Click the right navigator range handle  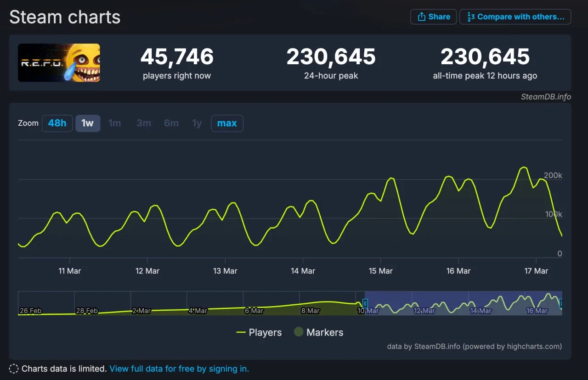561,303
